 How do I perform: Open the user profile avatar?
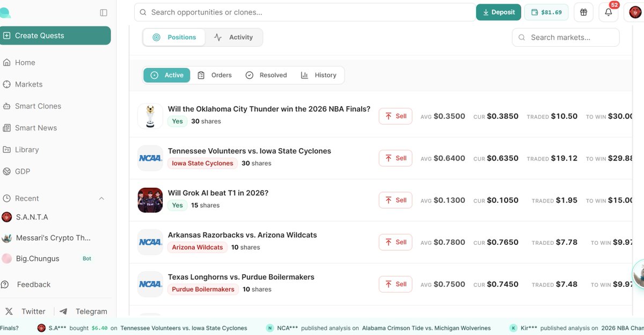(x=635, y=12)
